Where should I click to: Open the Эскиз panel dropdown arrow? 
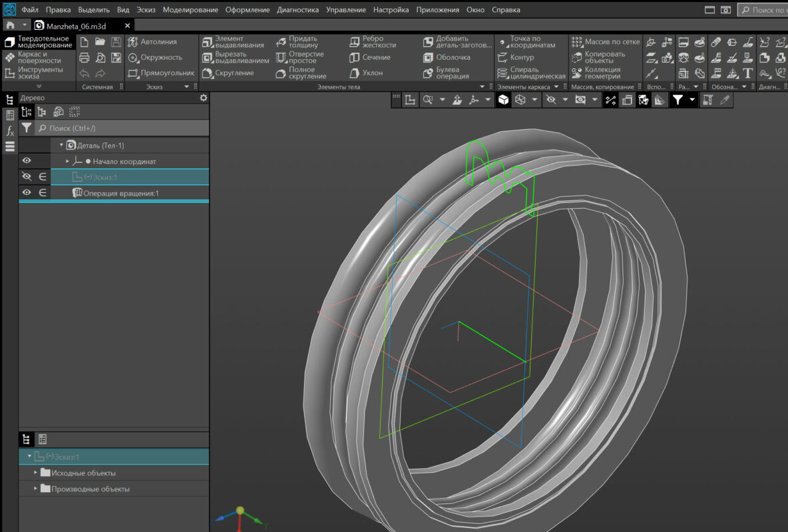point(186,87)
